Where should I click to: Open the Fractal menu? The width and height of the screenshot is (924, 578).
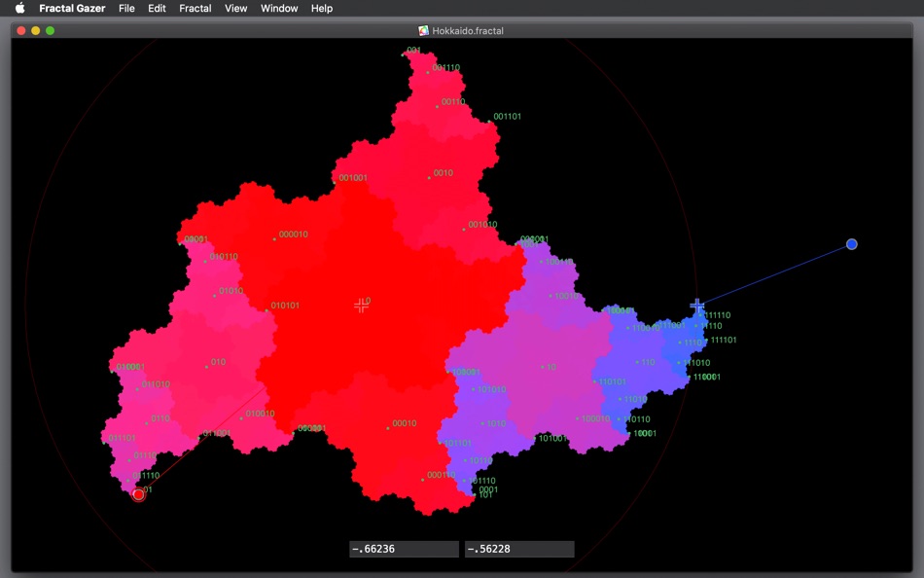click(195, 8)
